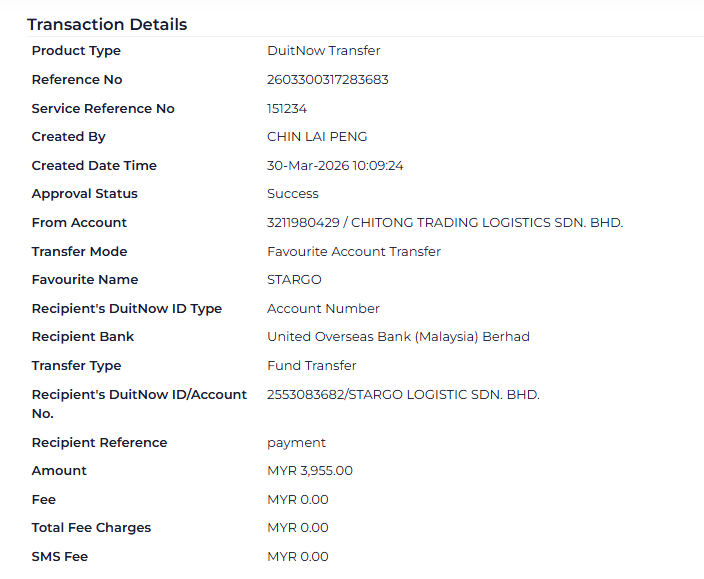704x579 pixels.
Task: Select the DuitNow Transfer product type value
Action: (323, 51)
